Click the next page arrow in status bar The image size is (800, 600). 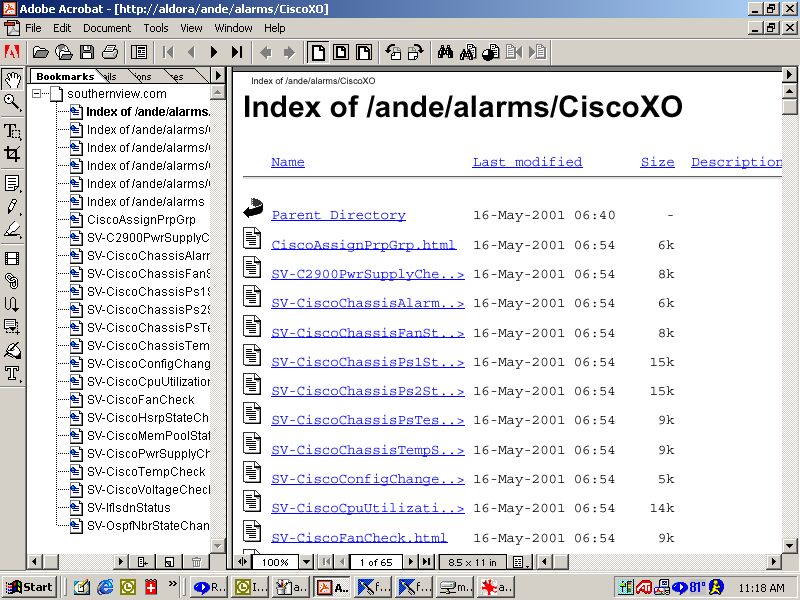(410, 562)
